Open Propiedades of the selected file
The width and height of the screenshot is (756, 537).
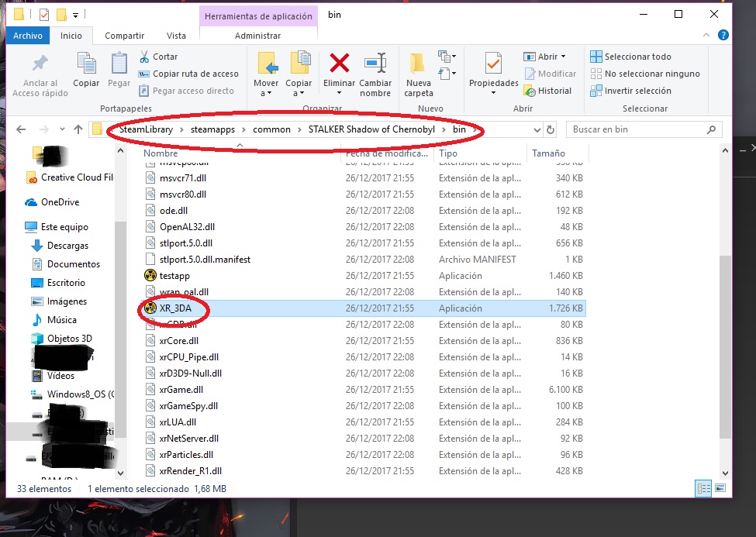[494, 73]
